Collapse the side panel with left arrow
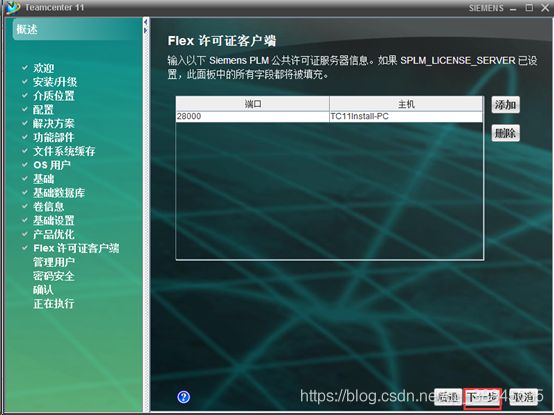 145,22
